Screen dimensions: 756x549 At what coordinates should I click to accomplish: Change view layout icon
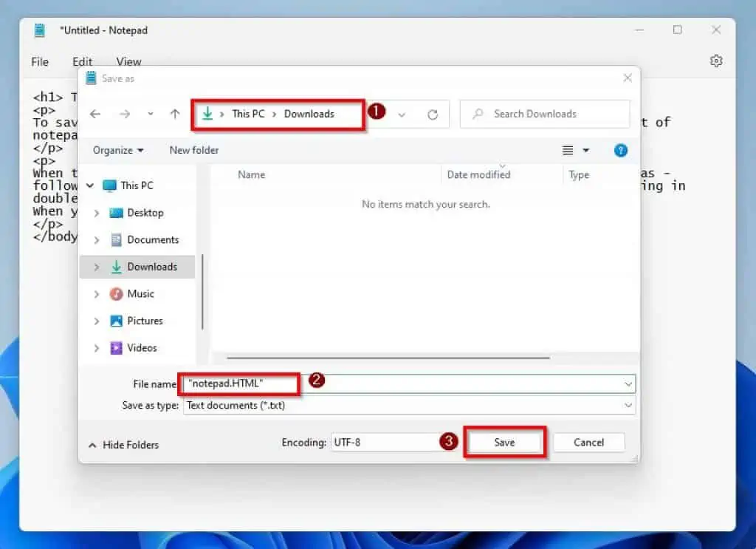tap(568, 151)
